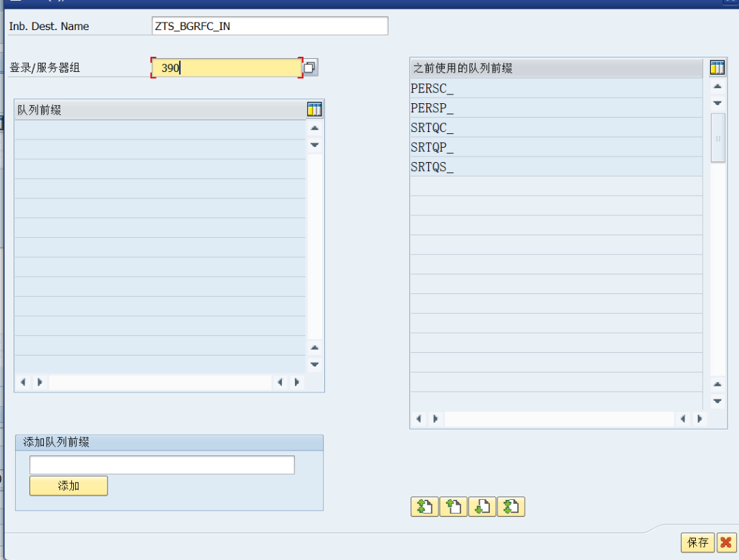The height and width of the screenshot is (560, 739).
Task: Click the top scroll-up arrow of 队列前缀 table
Action: tap(315, 128)
